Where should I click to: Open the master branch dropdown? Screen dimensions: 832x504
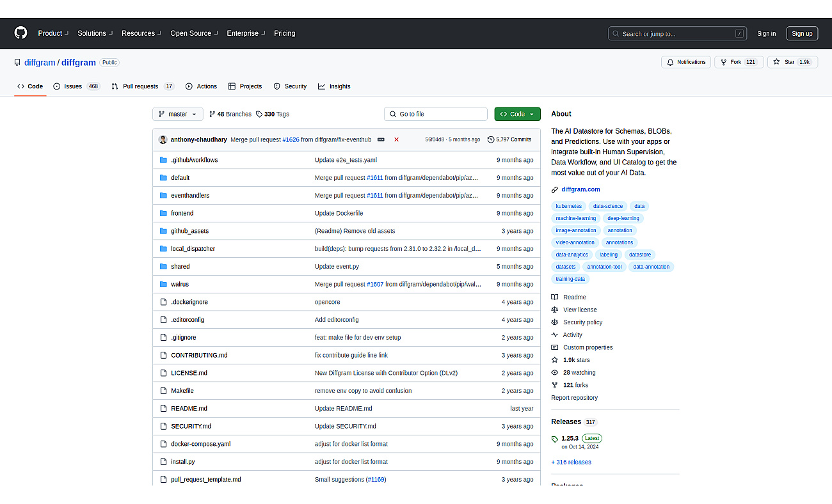click(x=178, y=114)
